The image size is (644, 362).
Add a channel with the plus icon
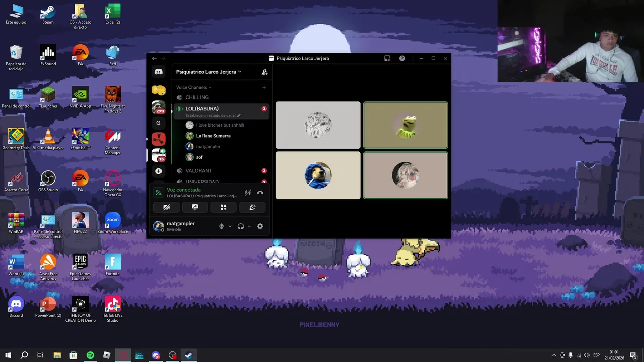[264, 87]
